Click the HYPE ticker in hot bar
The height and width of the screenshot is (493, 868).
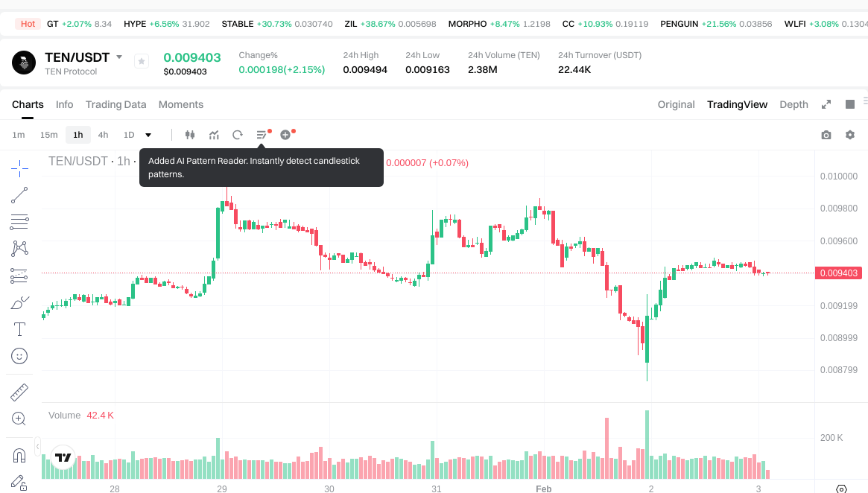[x=135, y=24]
